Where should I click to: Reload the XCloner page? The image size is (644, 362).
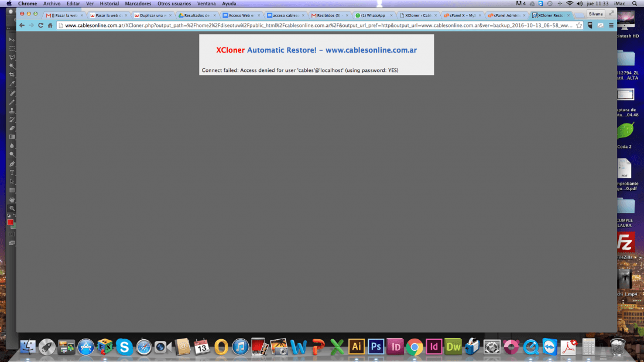pyautogui.click(x=40, y=26)
